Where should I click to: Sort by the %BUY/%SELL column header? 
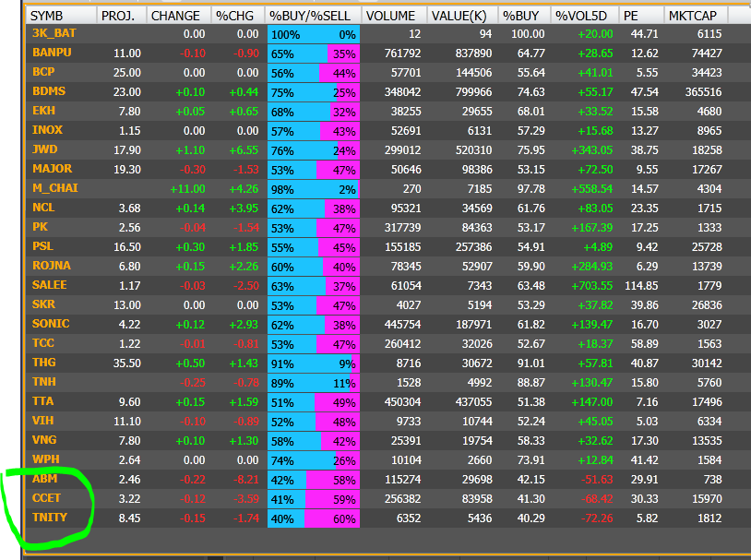(314, 16)
